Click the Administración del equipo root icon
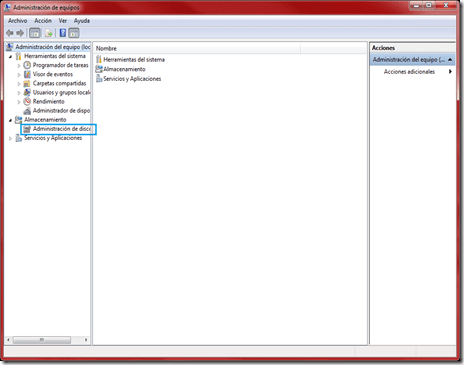This screenshot has height=365, width=464. click(x=10, y=47)
